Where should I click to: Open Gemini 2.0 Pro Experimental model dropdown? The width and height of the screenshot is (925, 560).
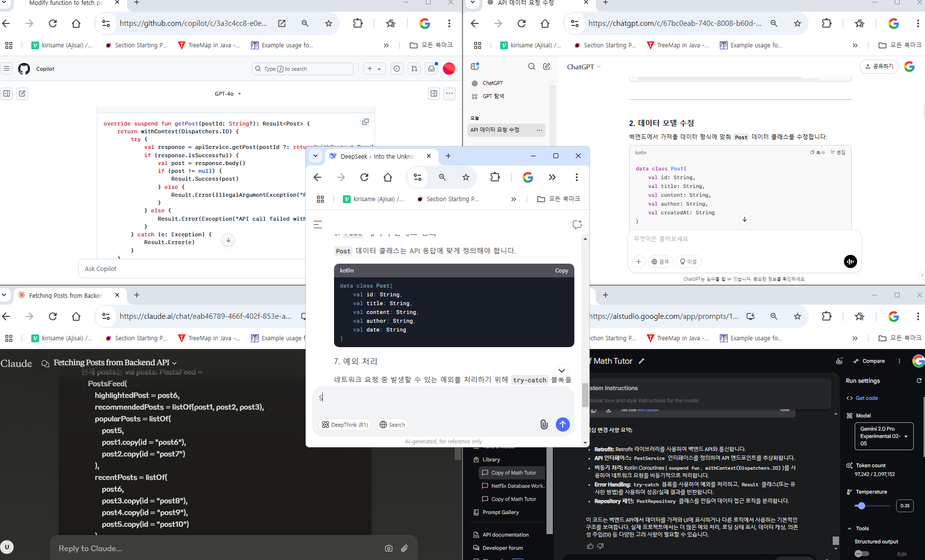click(x=884, y=436)
